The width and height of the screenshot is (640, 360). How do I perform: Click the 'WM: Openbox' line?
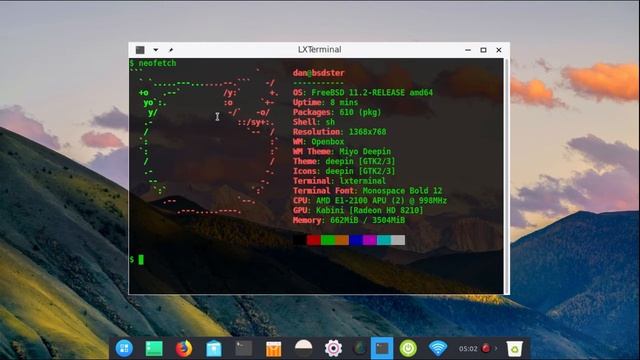click(x=318, y=142)
